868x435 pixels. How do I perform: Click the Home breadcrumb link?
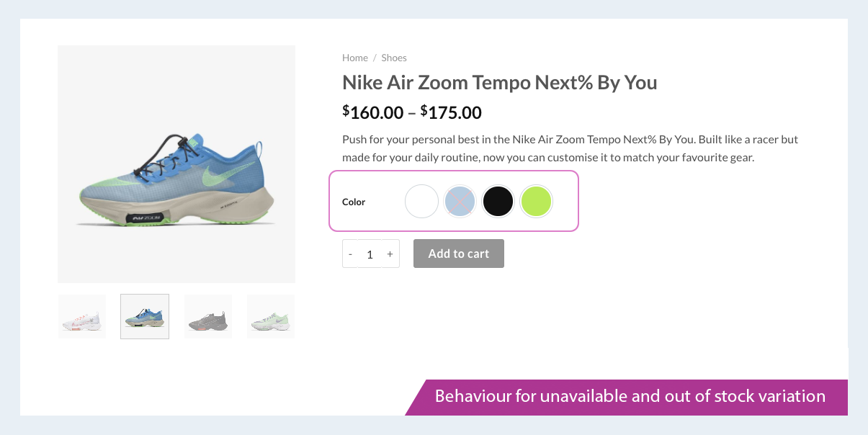coord(354,58)
